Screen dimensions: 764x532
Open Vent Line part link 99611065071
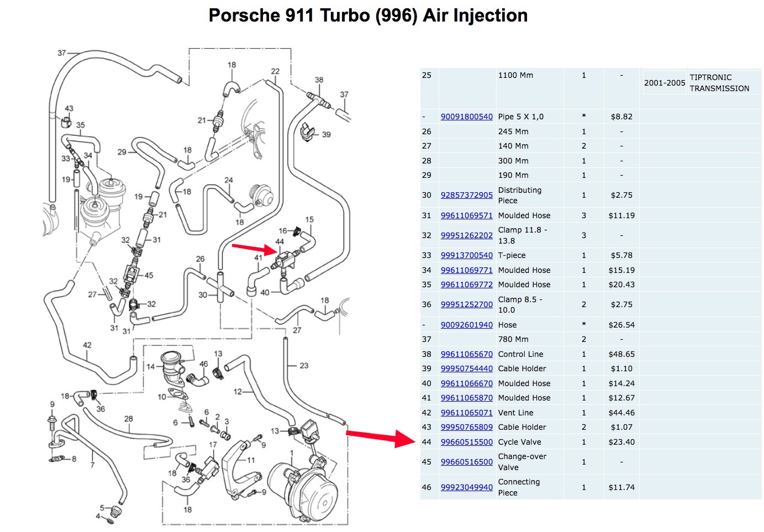[466, 413]
